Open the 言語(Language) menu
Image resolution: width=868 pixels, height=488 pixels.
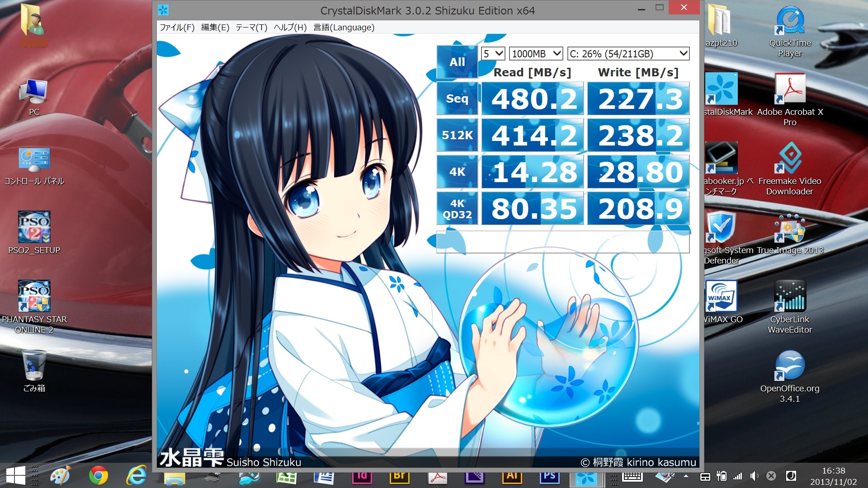344,28
